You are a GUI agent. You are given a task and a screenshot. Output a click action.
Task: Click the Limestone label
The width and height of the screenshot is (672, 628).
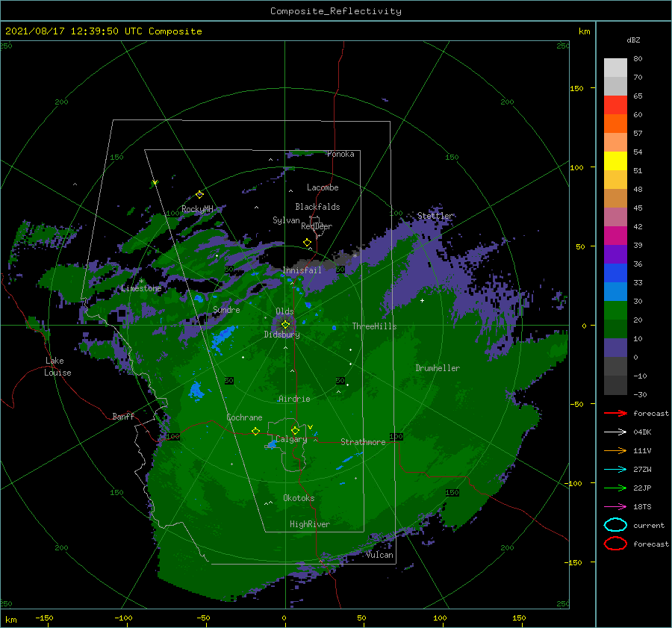141,288
